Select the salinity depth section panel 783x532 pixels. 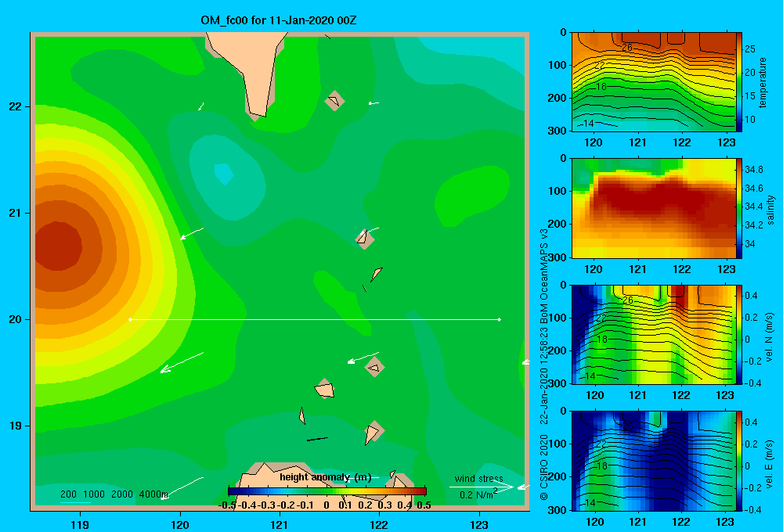[654, 209]
